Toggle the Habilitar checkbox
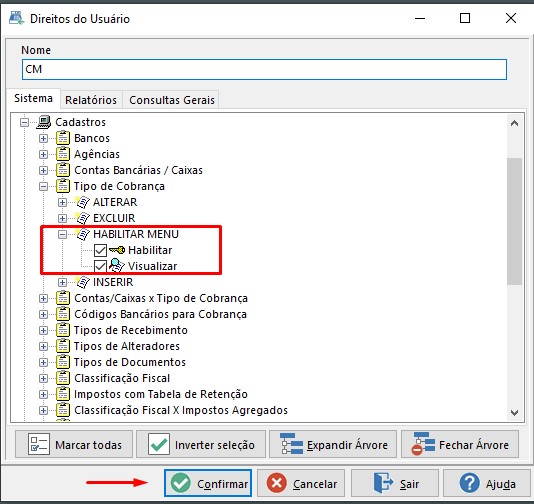The height and width of the screenshot is (504, 534). pyautogui.click(x=100, y=250)
